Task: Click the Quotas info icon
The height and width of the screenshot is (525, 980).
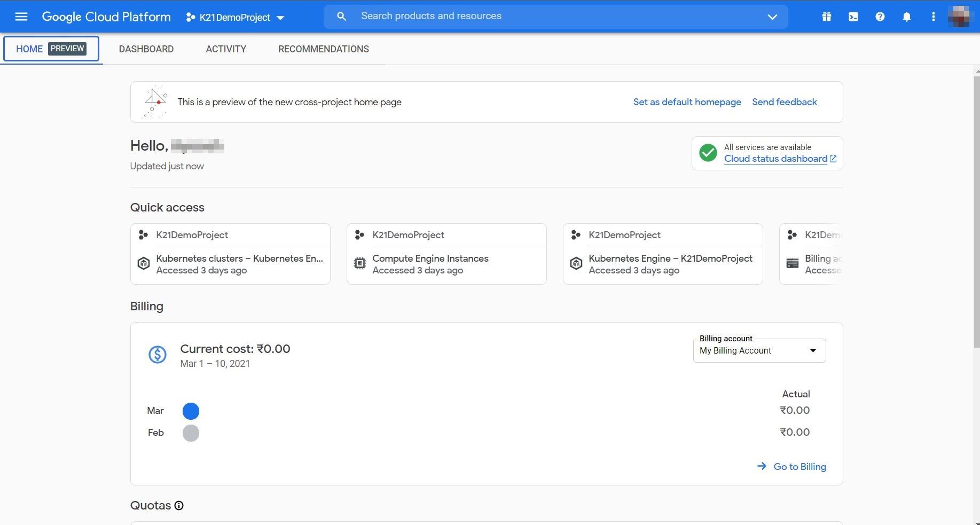Action: point(178,505)
